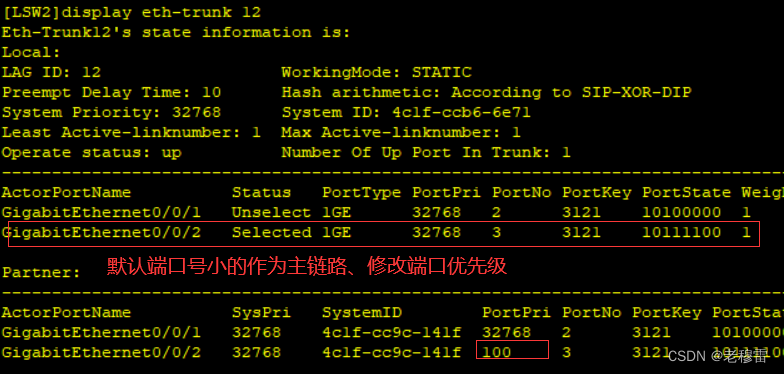Click the WorkingMode STATIC value

(442, 72)
